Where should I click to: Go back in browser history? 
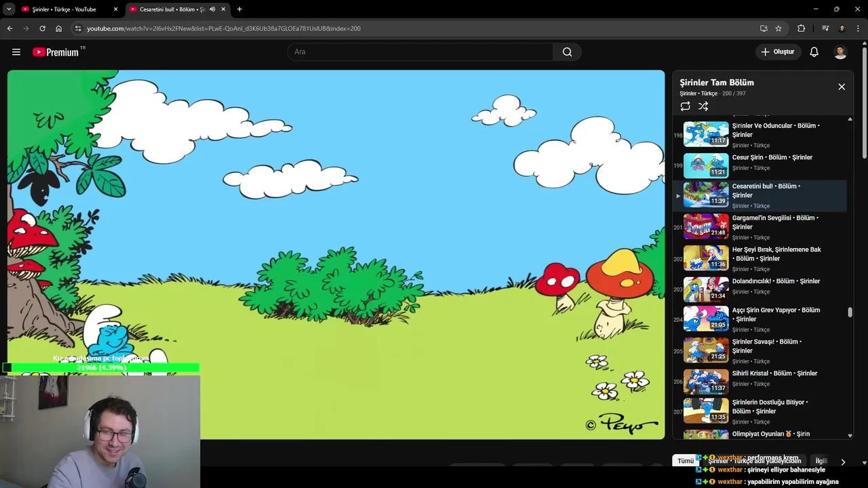click(9, 28)
